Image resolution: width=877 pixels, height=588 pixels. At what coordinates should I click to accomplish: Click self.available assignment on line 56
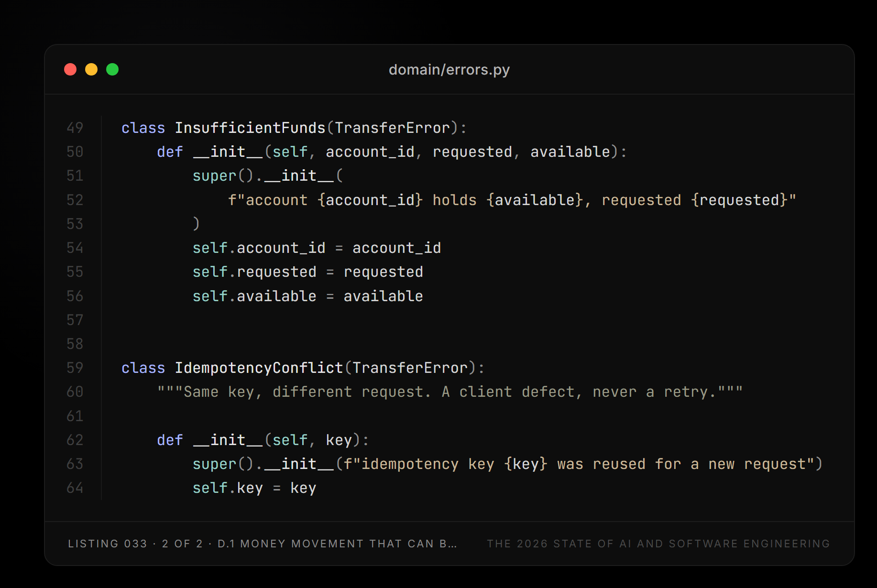307,296
